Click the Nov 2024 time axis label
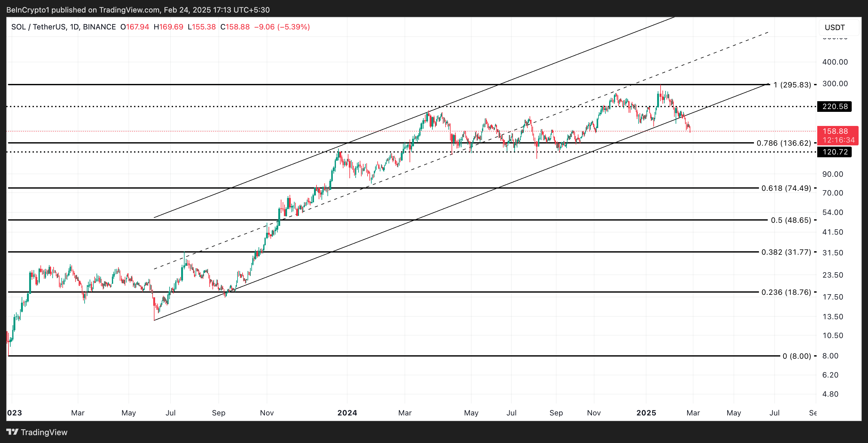The image size is (868, 443). pyautogui.click(x=593, y=413)
